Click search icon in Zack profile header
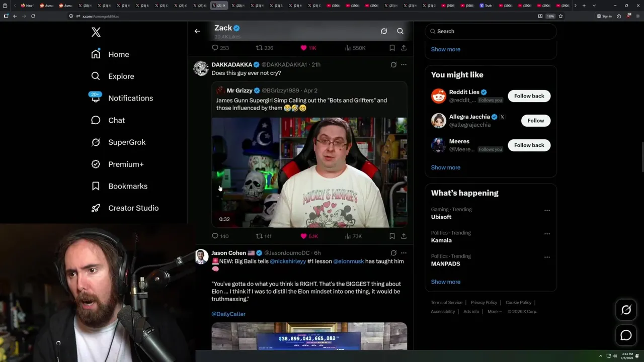 [400, 31]
